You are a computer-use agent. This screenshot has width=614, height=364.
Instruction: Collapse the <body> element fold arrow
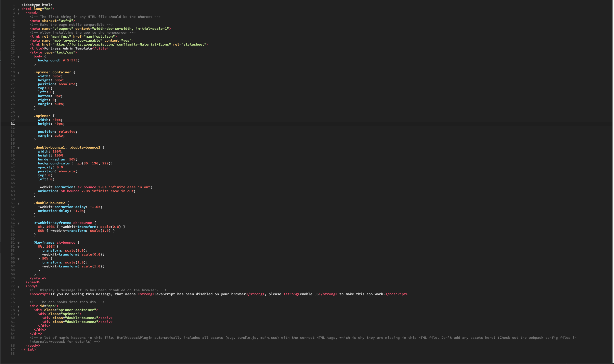tap(19, 286)
